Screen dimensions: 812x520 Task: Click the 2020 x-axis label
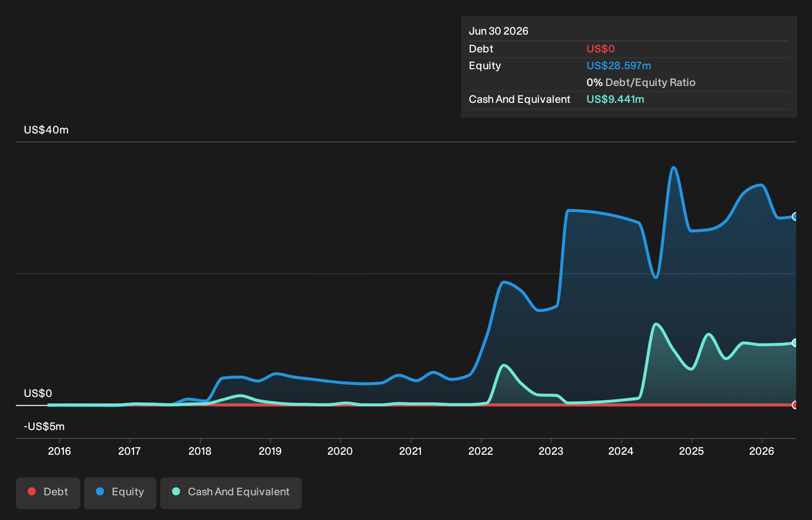(340, 451)
